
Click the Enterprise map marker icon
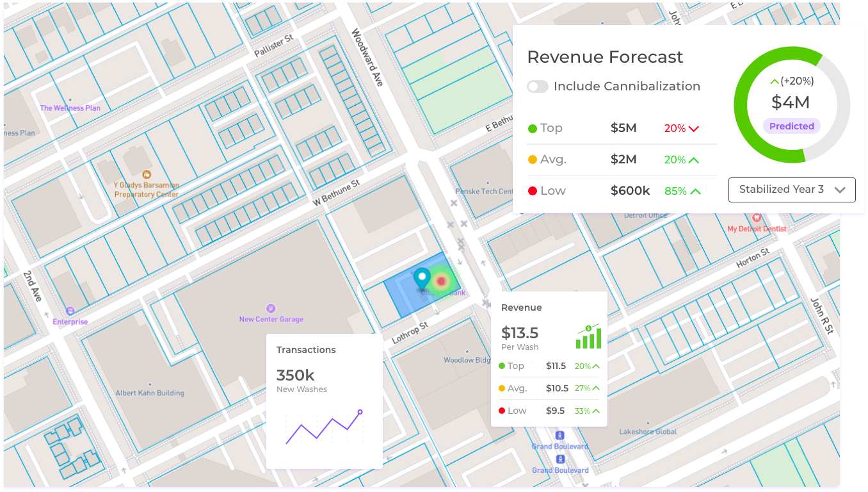pyautogui.click(x=70, y=311)
